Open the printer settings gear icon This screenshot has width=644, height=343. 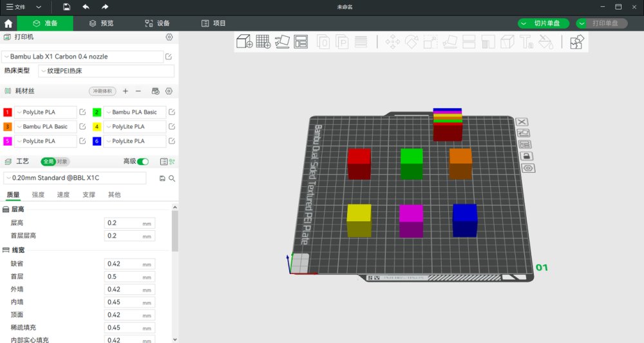point(169,37)
